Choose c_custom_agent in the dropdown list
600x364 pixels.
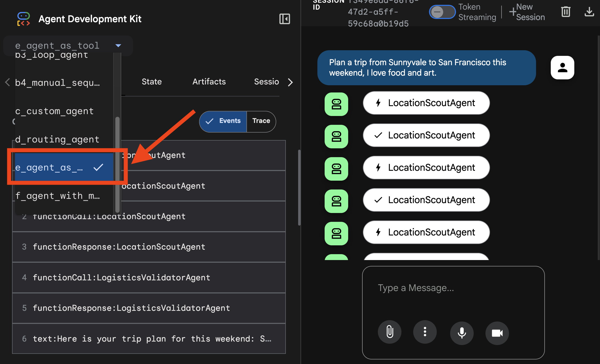pyautogui.click(x=54, y=111)
